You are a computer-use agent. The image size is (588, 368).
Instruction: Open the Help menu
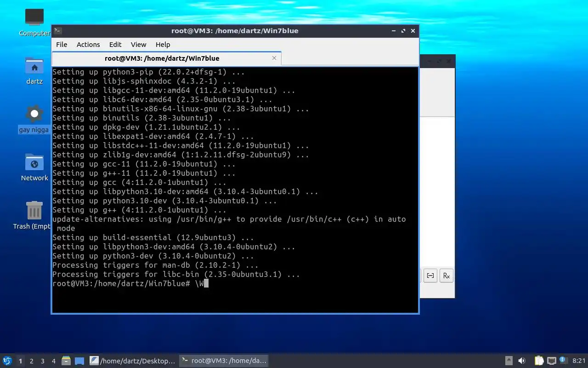coord(163,45)
